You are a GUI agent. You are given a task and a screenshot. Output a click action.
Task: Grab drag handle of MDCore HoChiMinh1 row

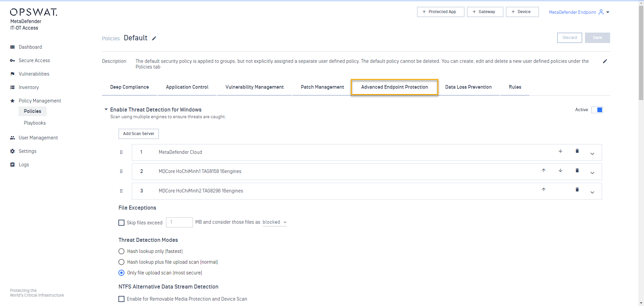coord(121,171)
